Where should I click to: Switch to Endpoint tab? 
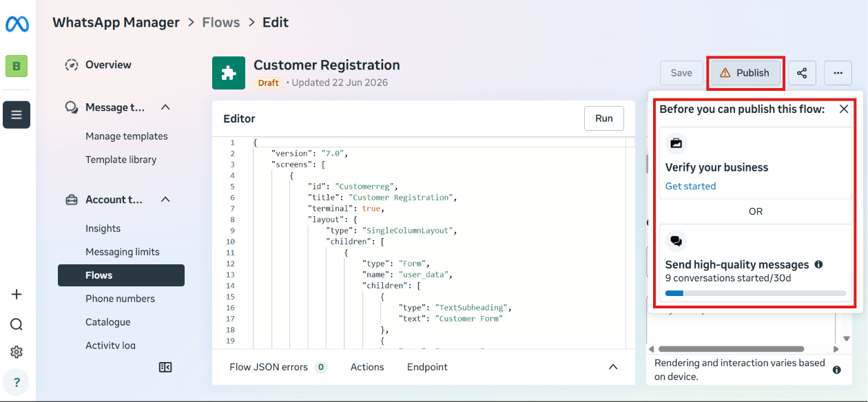(x=427, y=367)
